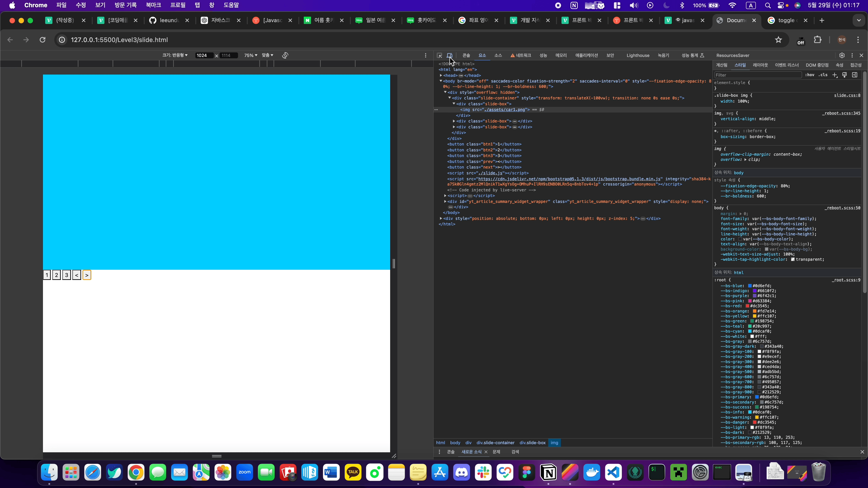Activate the inspect element picker icon
Viewport: 868px width, 488px height.
pyautogui.click(x=439, y=55)
